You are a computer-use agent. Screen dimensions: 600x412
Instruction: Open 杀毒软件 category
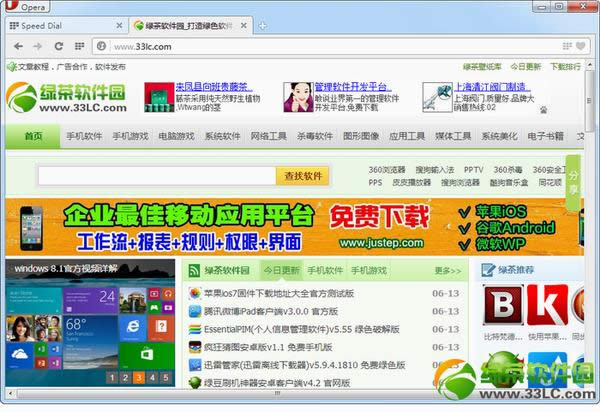click(x=315, y=136)
